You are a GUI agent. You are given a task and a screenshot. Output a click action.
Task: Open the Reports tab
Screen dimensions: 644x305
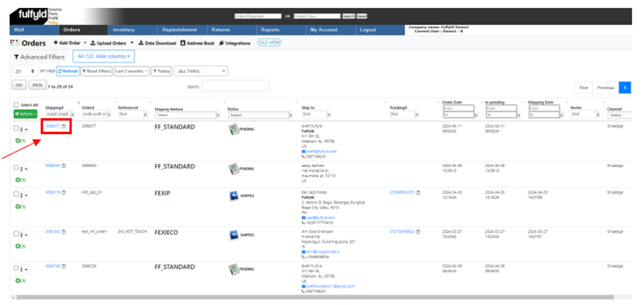coord(269,30)
